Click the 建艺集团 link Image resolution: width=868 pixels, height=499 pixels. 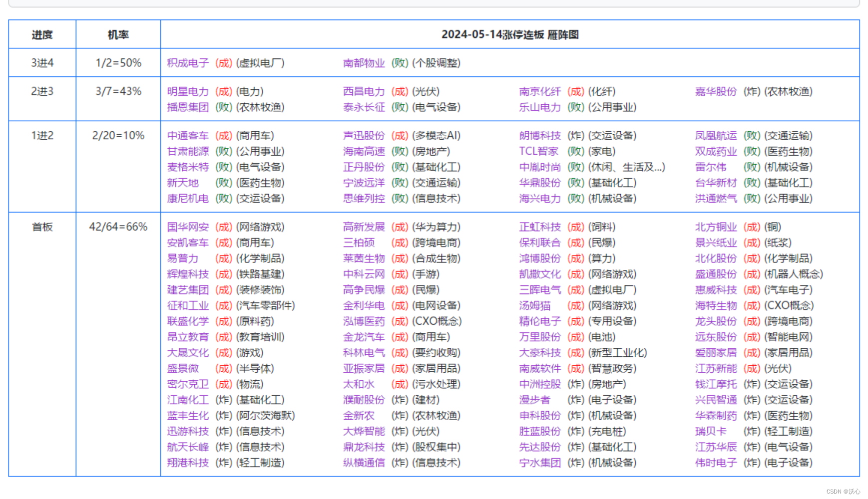point(188,290)
